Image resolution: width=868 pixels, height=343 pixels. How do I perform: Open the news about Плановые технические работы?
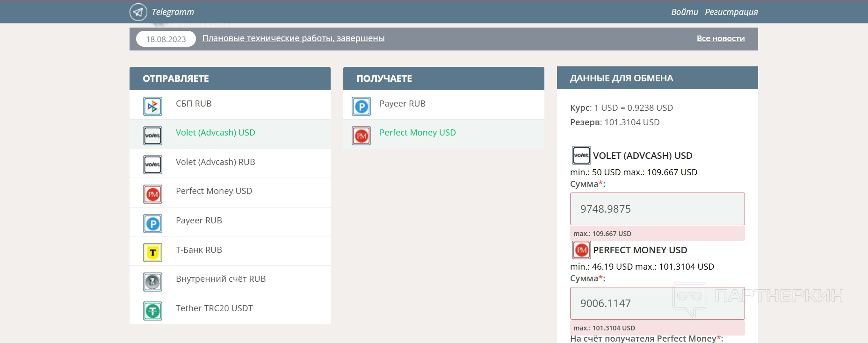pyautogui.click(x=293, y=38)
